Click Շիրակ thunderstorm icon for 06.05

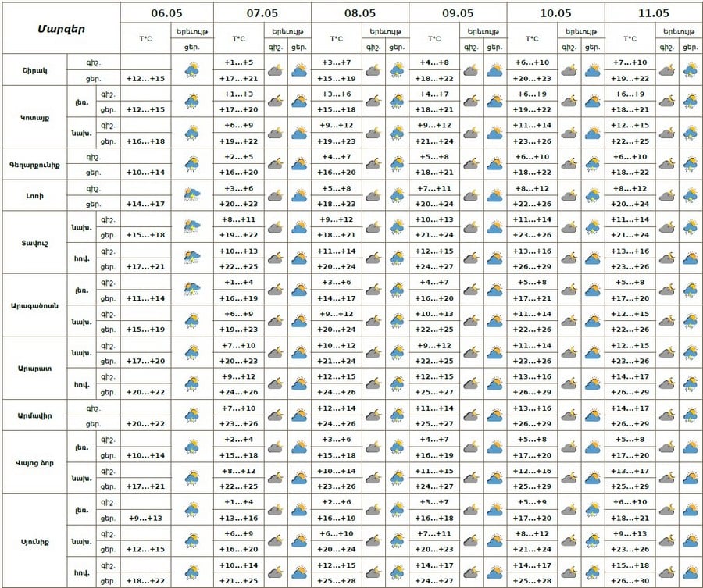(x=192, y=70)
